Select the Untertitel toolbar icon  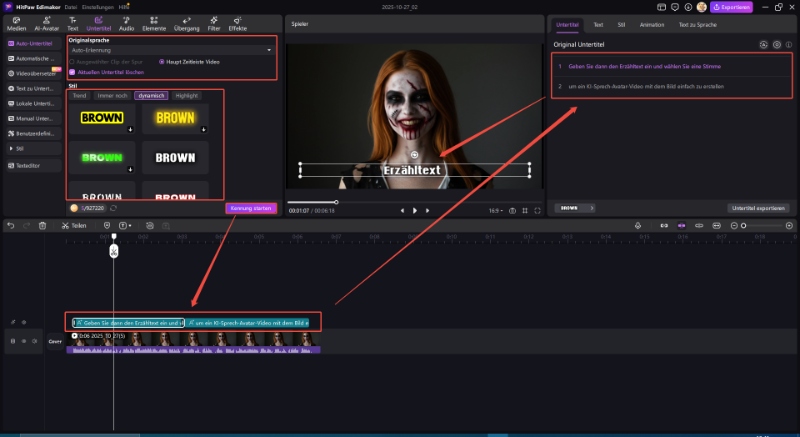98,24
